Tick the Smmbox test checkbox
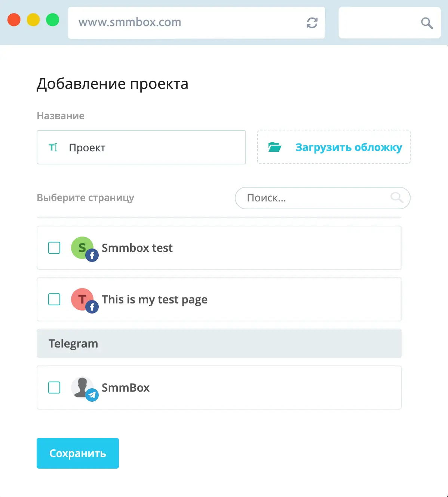The height and width of the screenshot is (497, 448). [54, 248]
